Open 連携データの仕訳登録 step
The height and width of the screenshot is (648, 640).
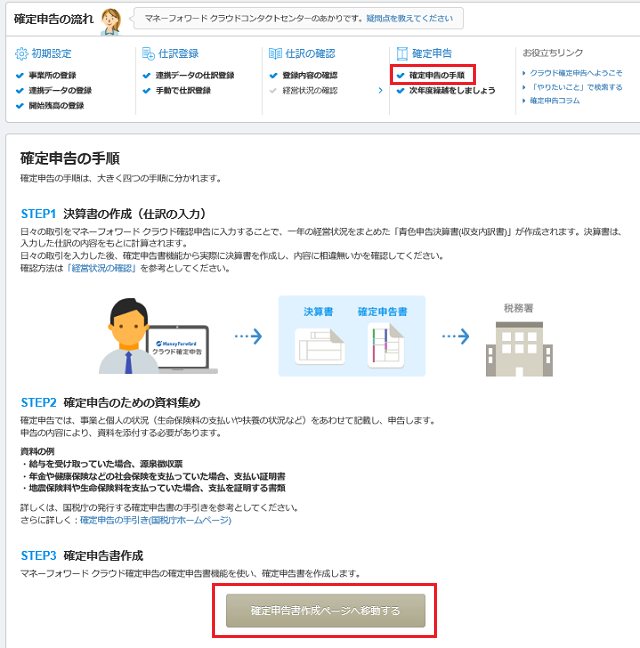pos(195,75)
